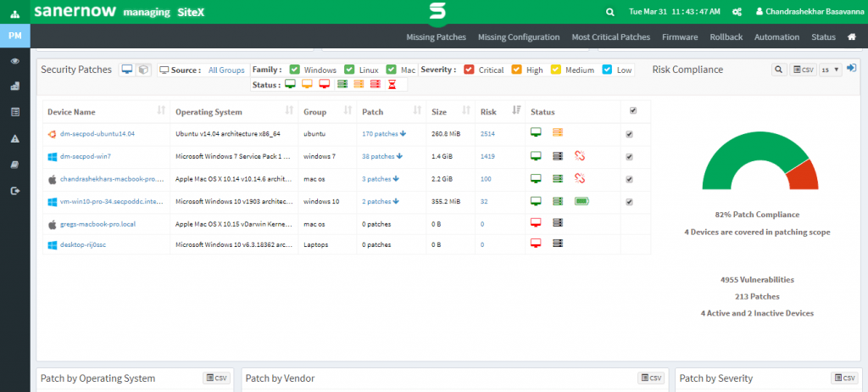Select the cube package view icon beside Security Patches
Screen dimensions: 868x392
click(143, 70)
